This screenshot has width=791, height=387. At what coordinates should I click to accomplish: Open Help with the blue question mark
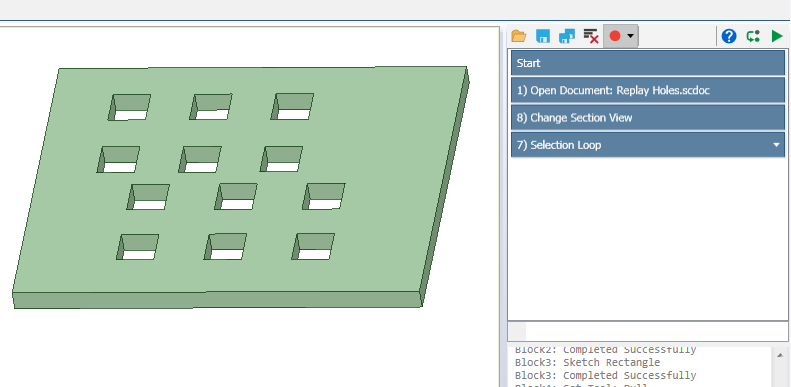tap(729, 36)
